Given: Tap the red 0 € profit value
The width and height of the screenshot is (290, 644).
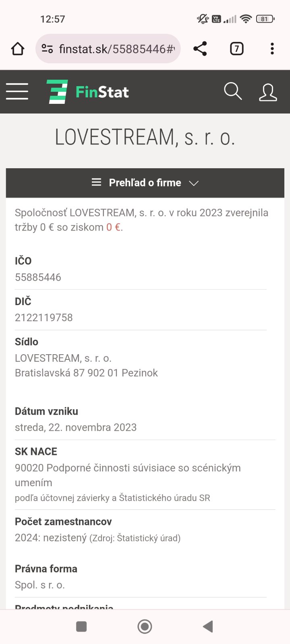Looking at the screenshot, I should tap(113, 227).
